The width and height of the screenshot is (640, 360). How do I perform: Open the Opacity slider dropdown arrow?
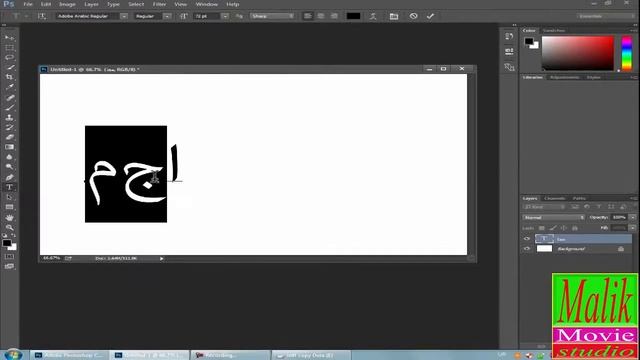tap(632, 218)
